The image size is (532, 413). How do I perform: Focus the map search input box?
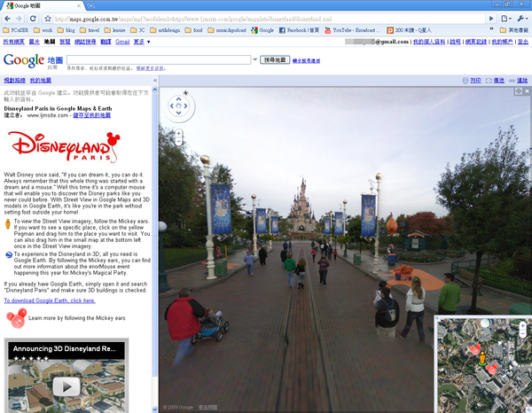click(x=159, y=59)
